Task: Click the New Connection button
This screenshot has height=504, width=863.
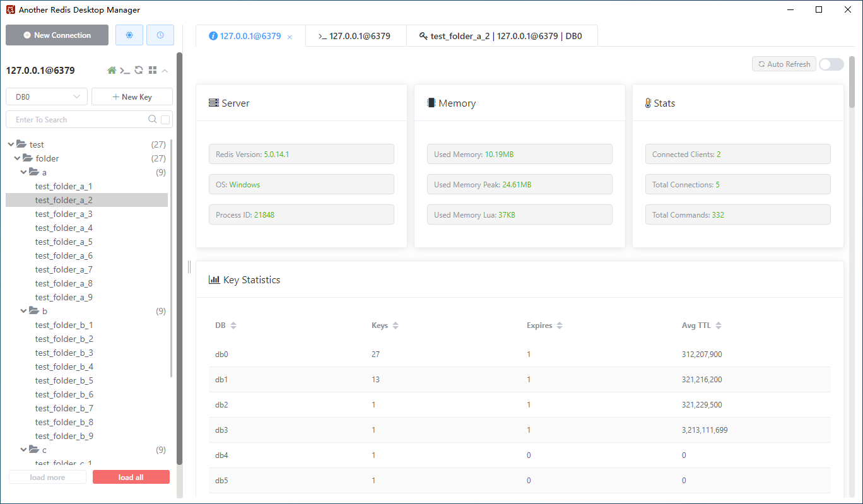Action: 57,35
